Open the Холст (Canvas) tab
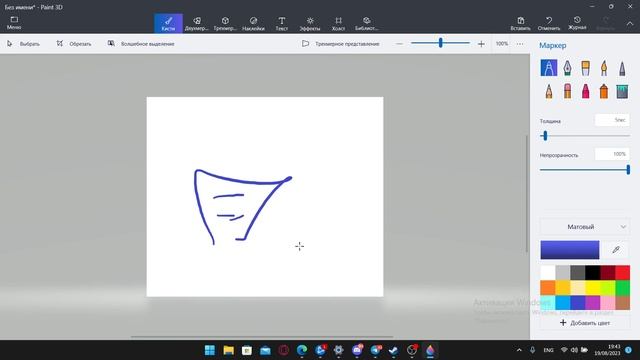Screen dimensions: 640x360 338,23
